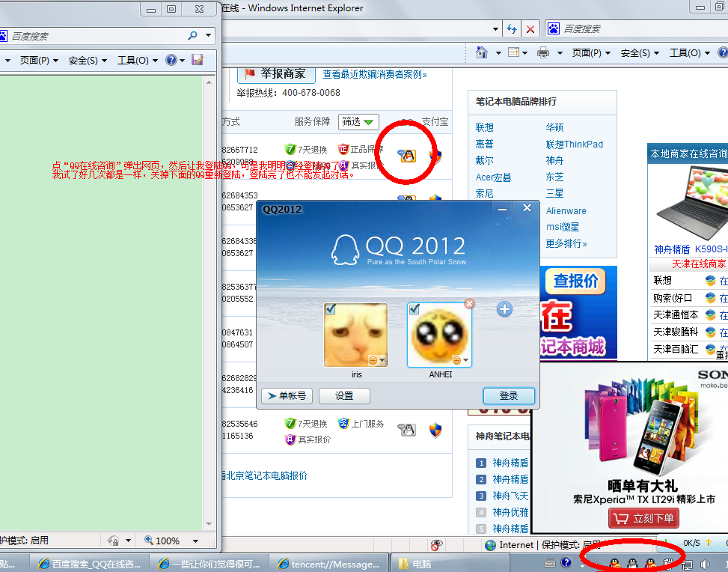Viewport: 728px width, 572px height.
Task: Open the 筛选 filter dropdown
Action: click(x=358, y=122)
